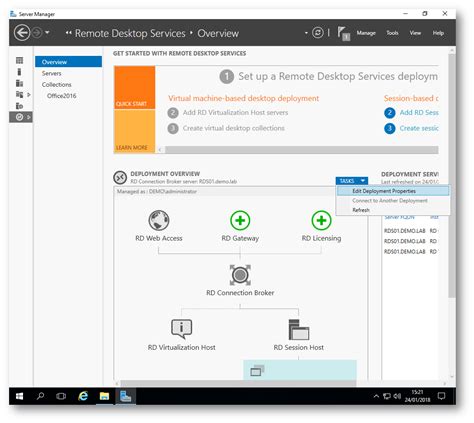Go back with the back arrow button
Screen dimensions: 474x423
click(22, 33)
